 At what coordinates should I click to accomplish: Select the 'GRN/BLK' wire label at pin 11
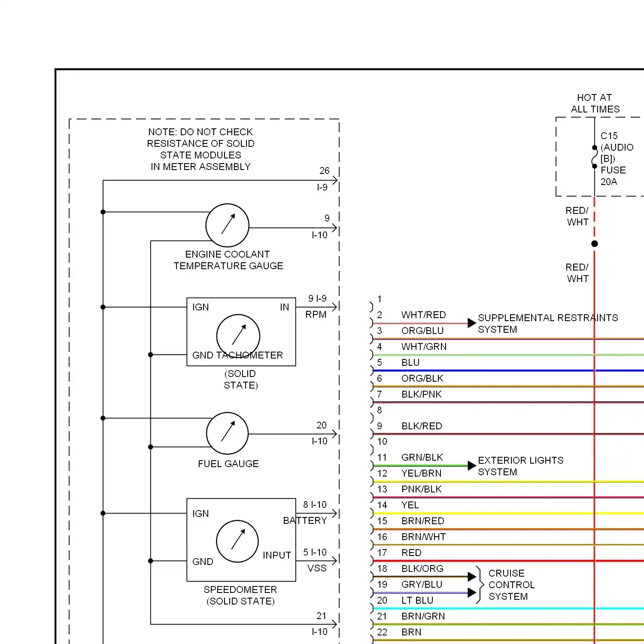click(422, 457)
